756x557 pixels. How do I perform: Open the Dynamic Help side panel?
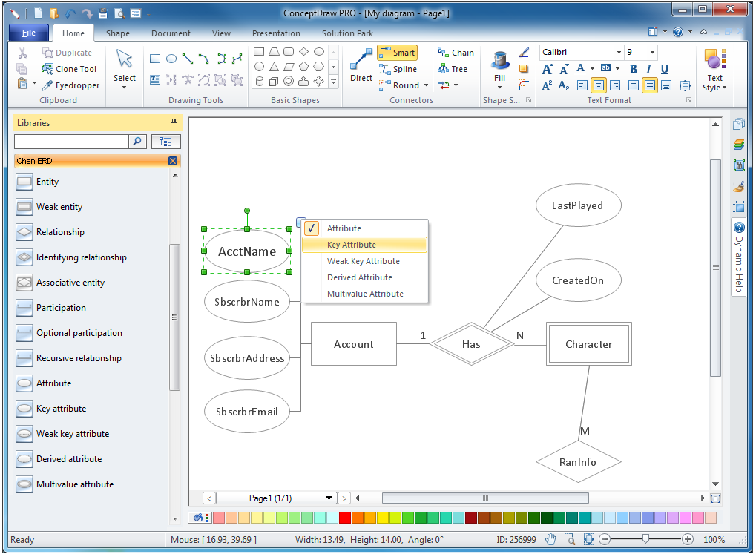click(x=739, y=257)
